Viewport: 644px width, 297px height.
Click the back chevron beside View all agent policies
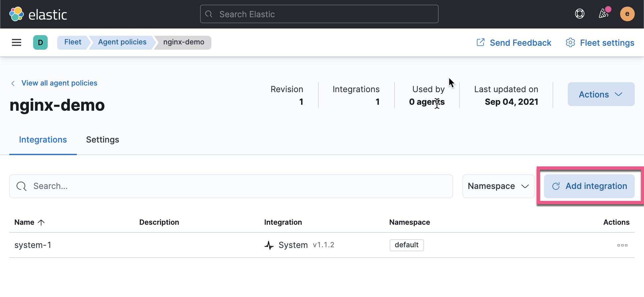click(13, 83)
